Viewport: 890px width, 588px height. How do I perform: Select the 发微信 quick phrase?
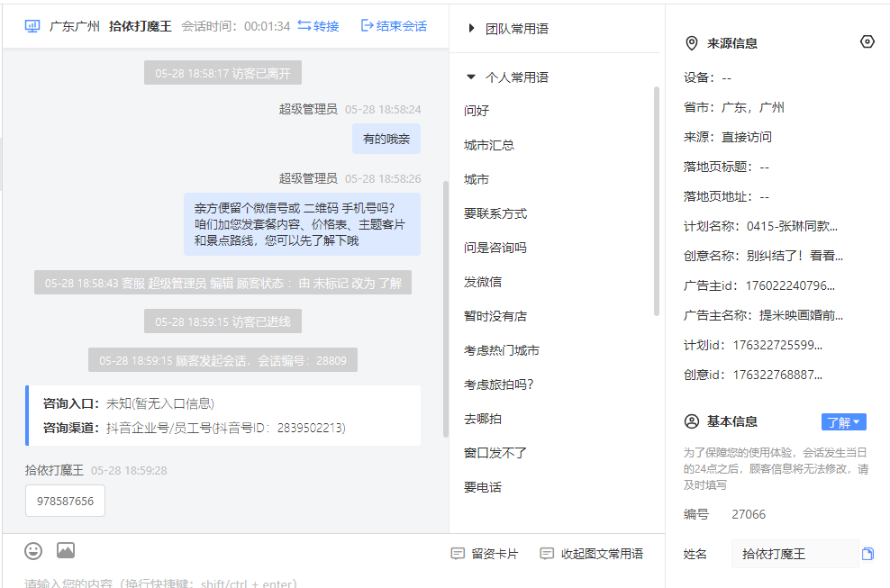coord(483,282)
